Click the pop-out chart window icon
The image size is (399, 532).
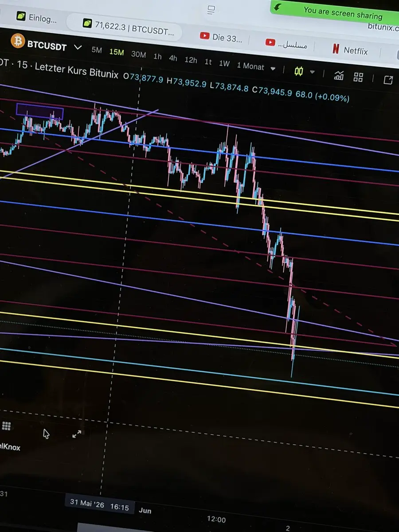[x=388, y=80]
